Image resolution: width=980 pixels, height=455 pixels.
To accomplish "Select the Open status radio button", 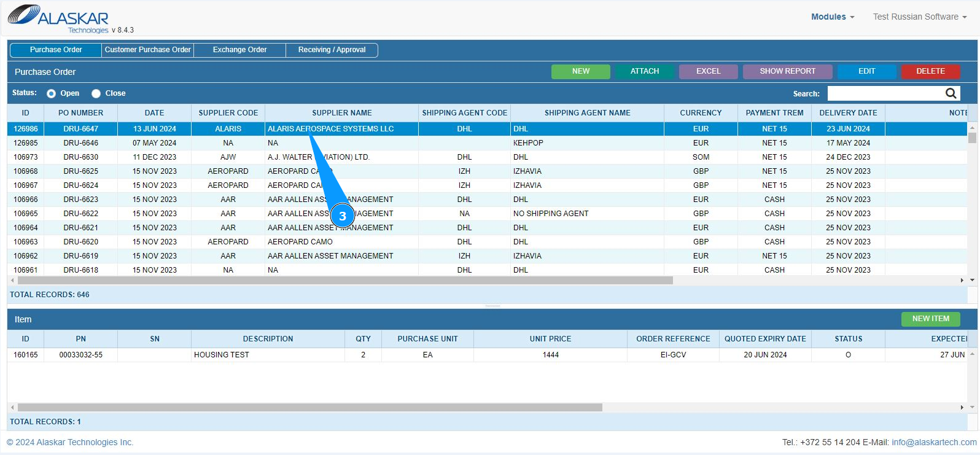I will (52, 93).
